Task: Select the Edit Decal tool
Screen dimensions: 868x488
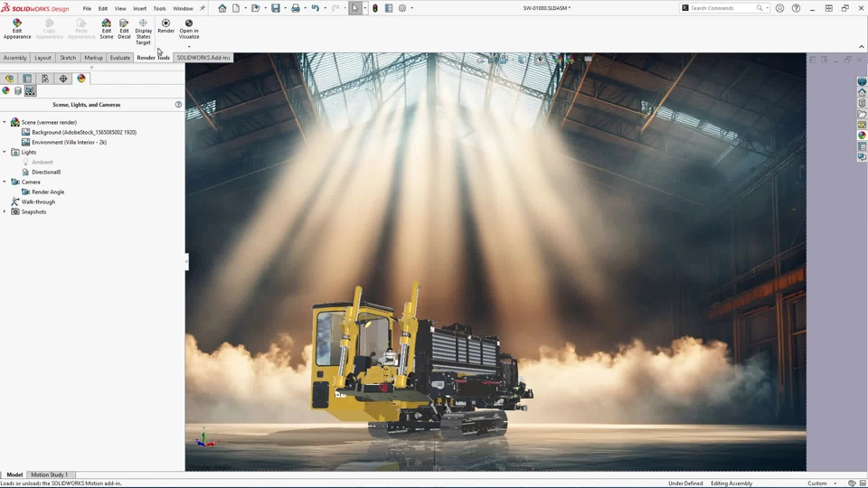Action: (x=124, y=29)
